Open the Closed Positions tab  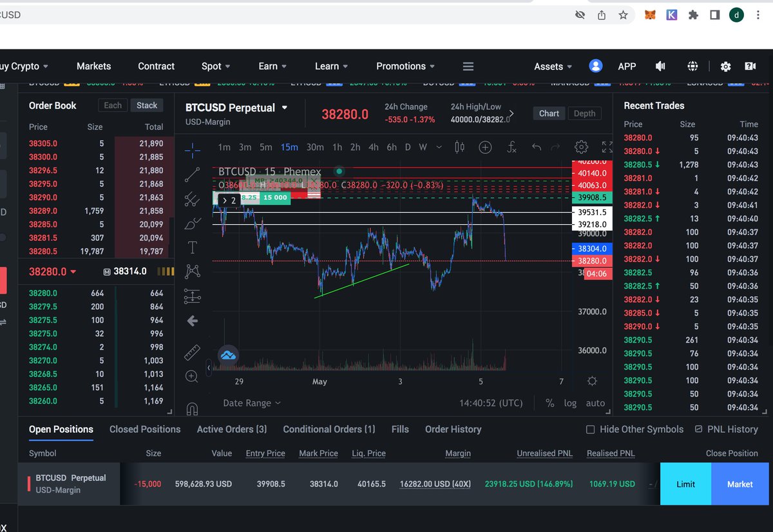145,429
